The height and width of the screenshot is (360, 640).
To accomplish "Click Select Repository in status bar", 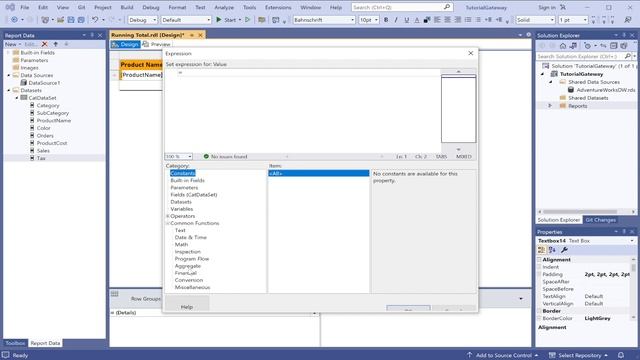I will click(x=578, y=355).
